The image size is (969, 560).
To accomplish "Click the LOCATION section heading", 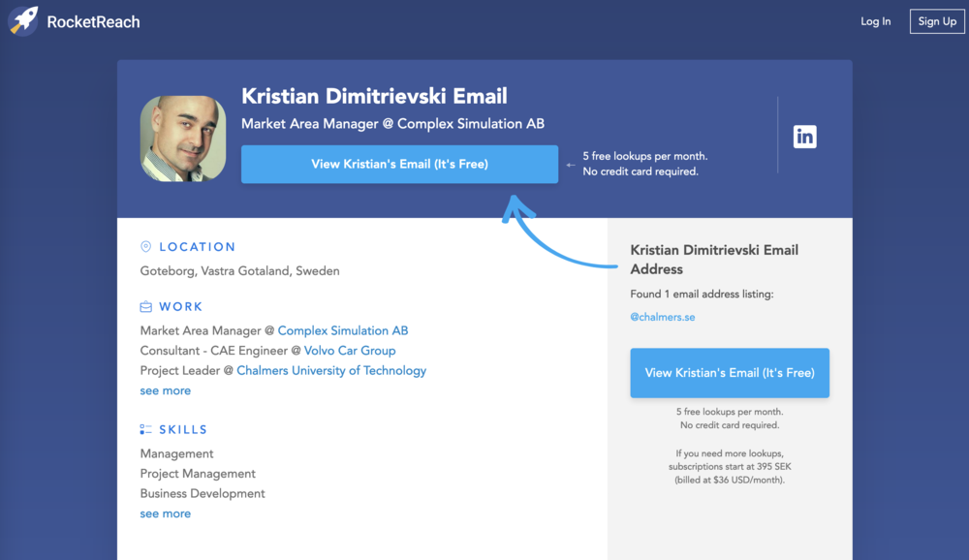I will click(x=197, y=247).
